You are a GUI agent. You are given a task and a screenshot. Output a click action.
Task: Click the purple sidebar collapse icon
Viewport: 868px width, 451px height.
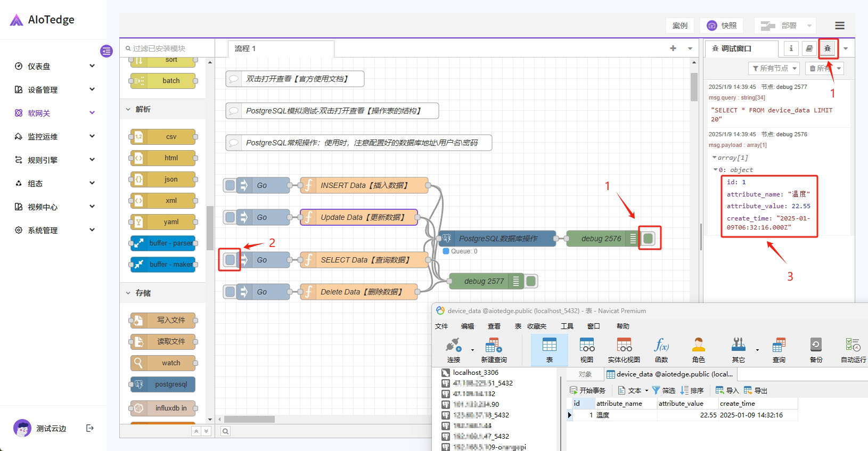click(x=107, y=51)
